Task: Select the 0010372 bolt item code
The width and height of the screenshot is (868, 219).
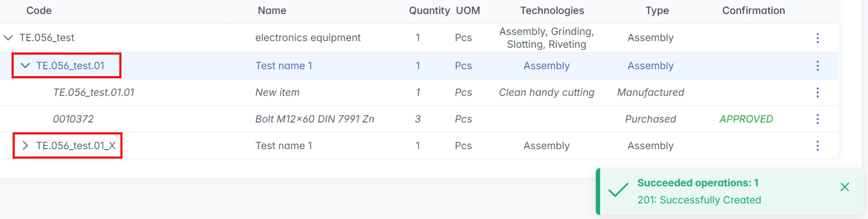Action: coord(73,119)
